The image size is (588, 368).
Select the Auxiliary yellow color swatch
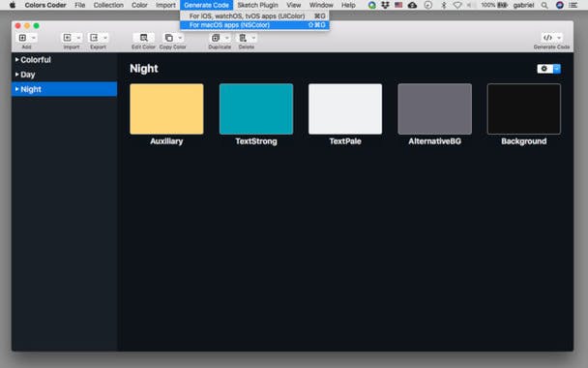pyautogui.click(x=166, y=108)
